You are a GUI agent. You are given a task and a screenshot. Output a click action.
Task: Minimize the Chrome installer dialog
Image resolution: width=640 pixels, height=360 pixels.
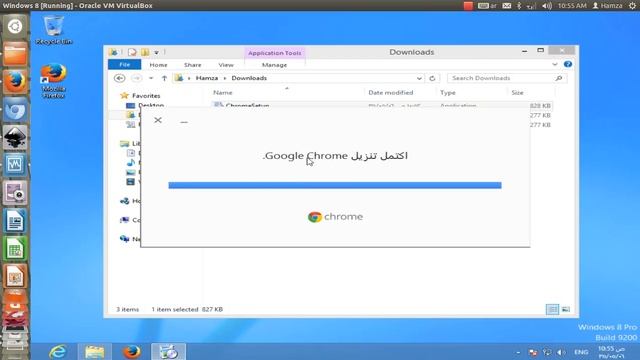[x=184, y=122]
